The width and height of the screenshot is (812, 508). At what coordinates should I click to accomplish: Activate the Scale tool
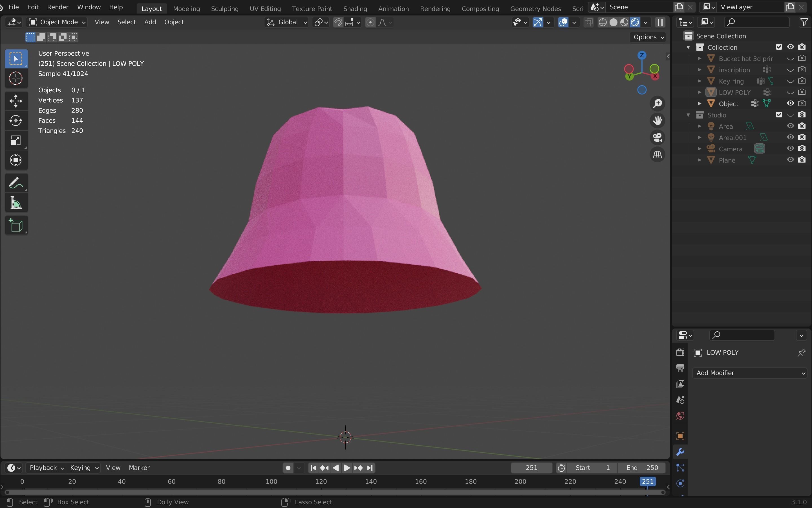16,141
